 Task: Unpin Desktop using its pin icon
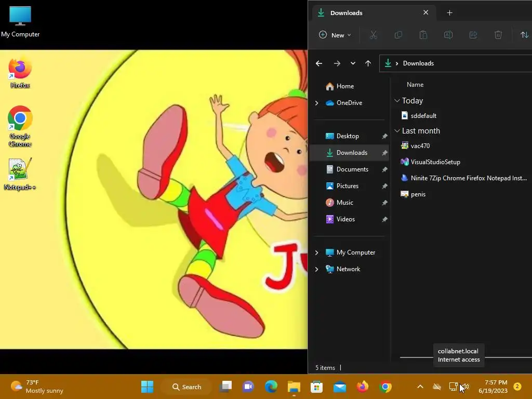[x=384, y=137]
